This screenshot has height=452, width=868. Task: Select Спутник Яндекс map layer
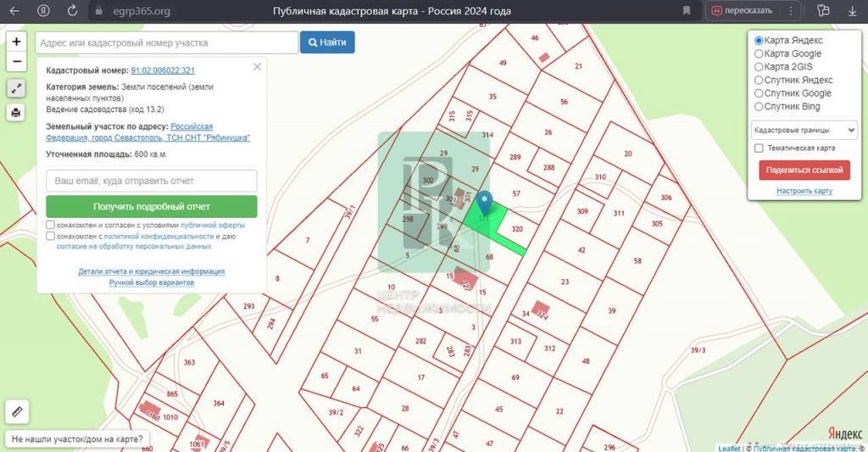tap(759, 81)
